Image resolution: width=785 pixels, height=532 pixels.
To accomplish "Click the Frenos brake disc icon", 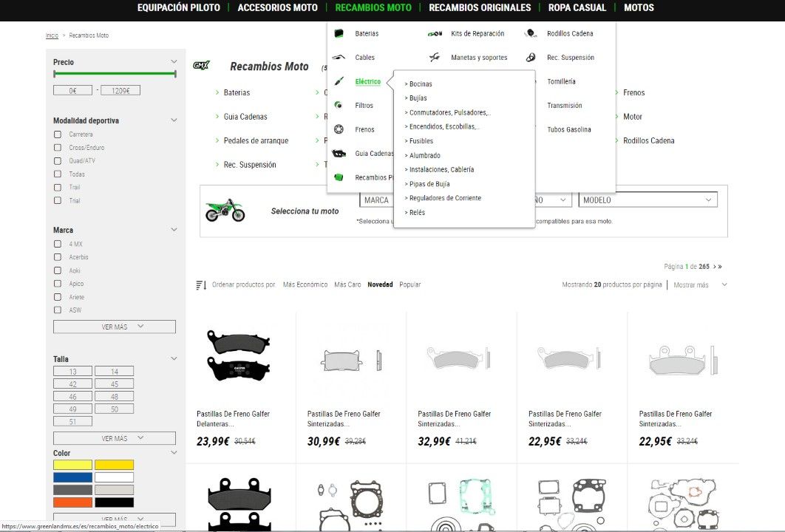I will (x=339, y=129).
